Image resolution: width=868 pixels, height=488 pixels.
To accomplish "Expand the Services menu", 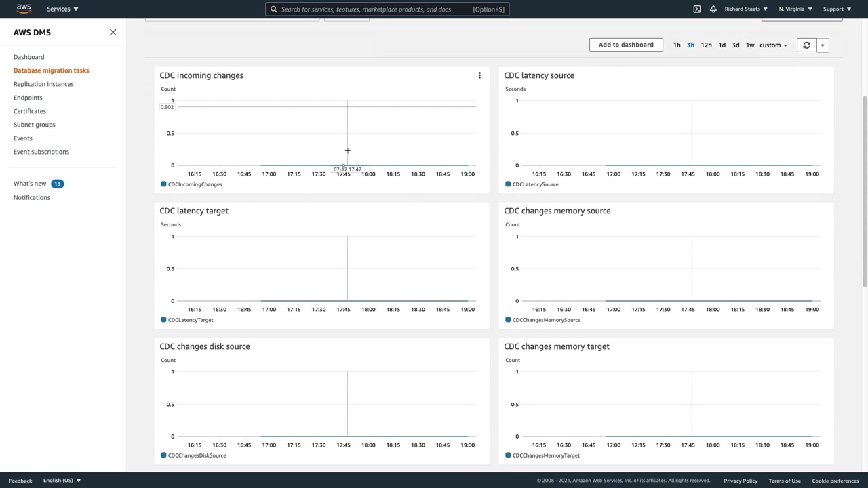I will pos(62,9).
